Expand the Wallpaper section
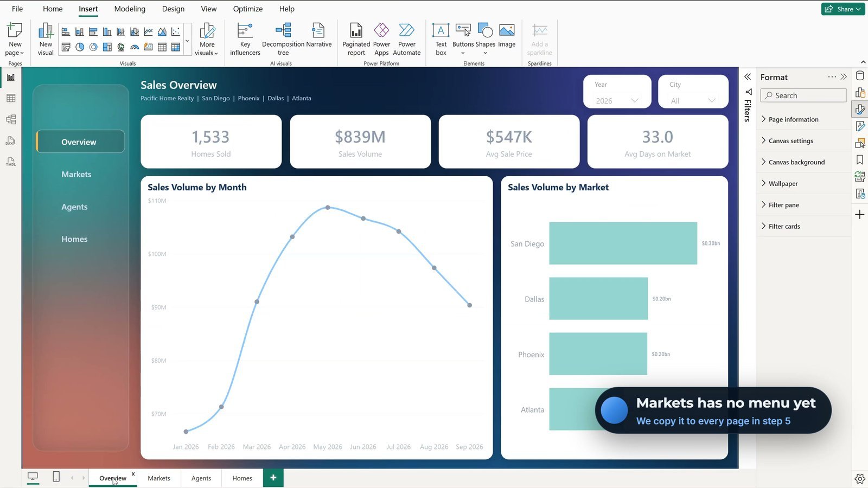Screen dimensions: 868x488 (x=803, y=183)
